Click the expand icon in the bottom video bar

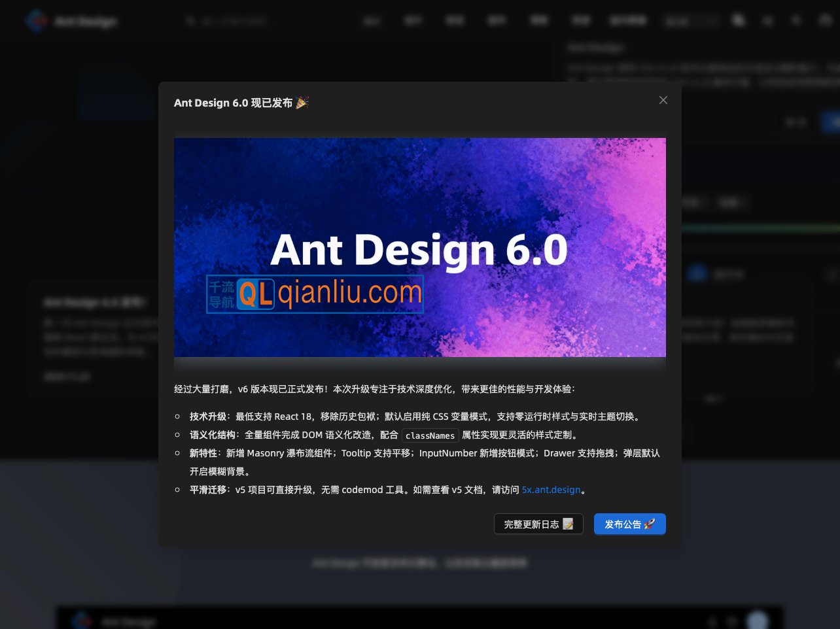[x=712, y=621]
